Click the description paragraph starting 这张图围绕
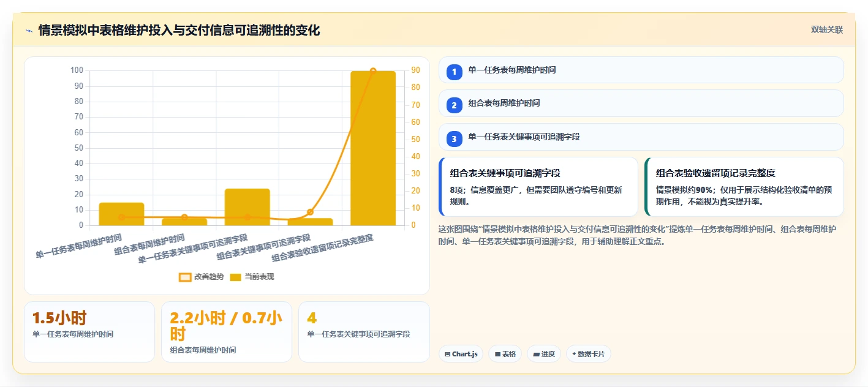The image size is (868, 387). (638, 235)
